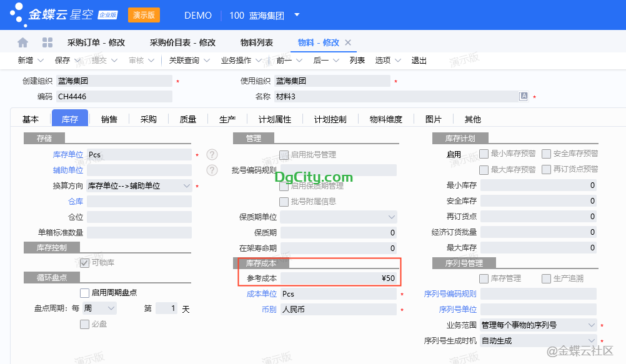This screenshot has height=364, width=626.
Task: Click multilingual icon in 名称 field
Action: pos(524,97)
